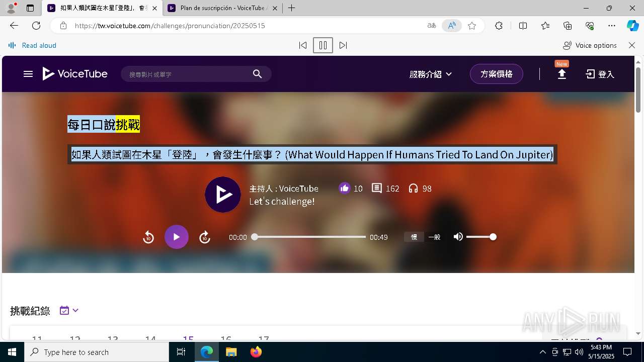The width and height of the screenshot is (644, 362).
Task: Open comments via the 162 comment icon
Action: point(376,188)
